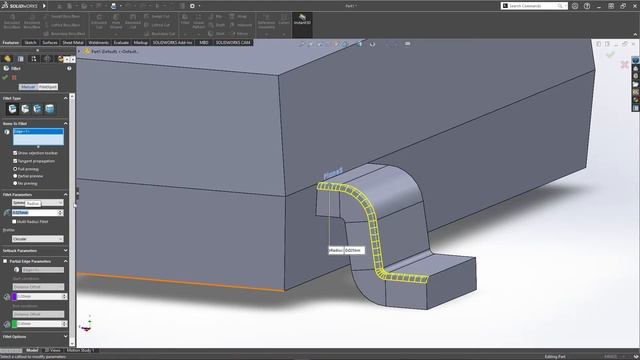
Task: Click the green end offset color swatch
Action: click(14, 324)
